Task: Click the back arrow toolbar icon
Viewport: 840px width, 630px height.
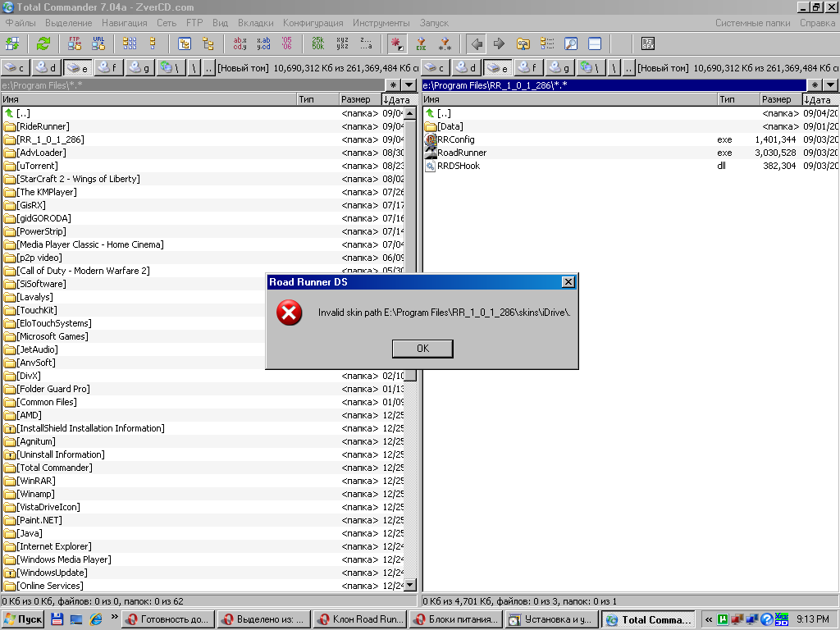Action: pyautogui.click(x=477, y=43)
